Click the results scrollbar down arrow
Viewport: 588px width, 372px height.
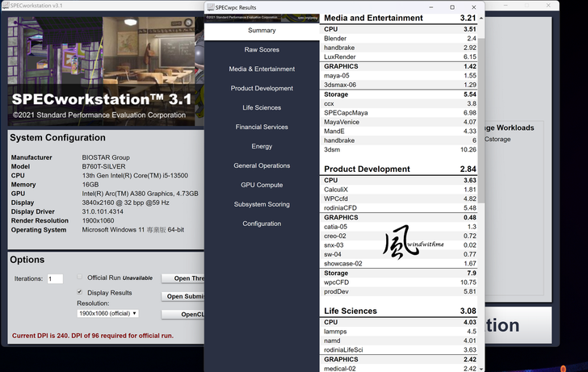(x=481, y=369)
